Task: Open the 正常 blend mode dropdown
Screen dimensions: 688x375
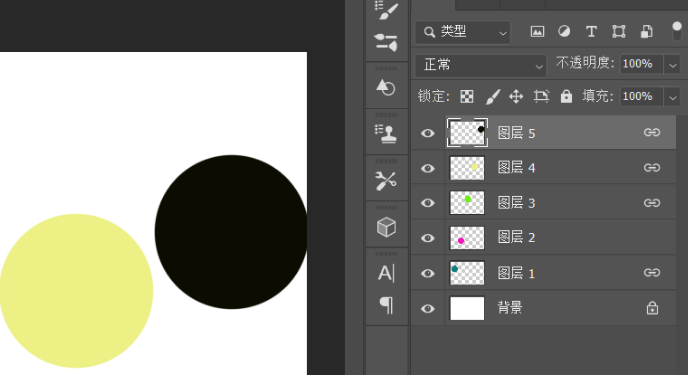Action: coord(481,65)
